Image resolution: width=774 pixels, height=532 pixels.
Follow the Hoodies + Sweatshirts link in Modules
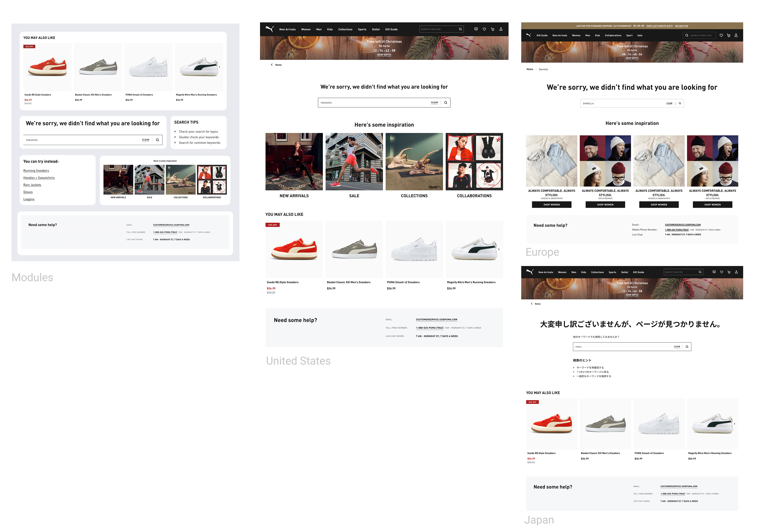pos(39,178)
